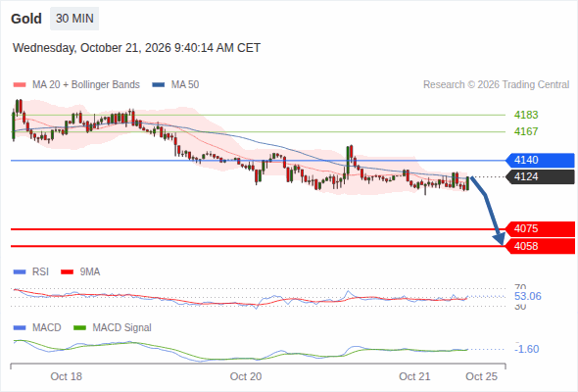
Task: Click the 30 MIN timeframe badge
Action: [x=74, y=19]
